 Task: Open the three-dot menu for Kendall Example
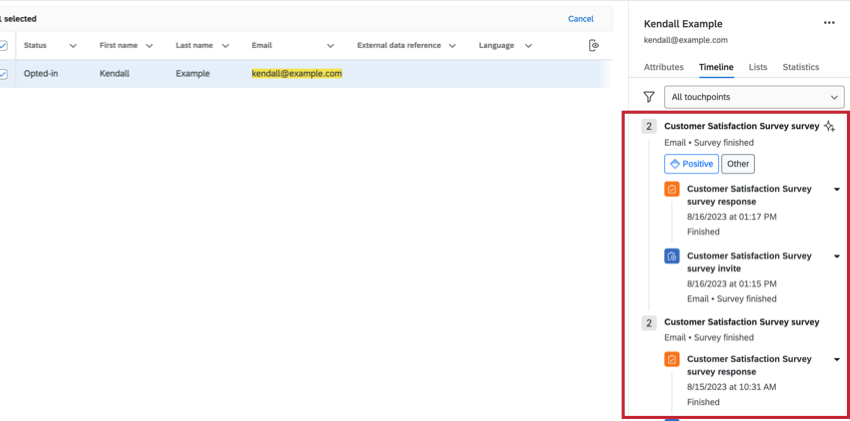click(829, 23)
